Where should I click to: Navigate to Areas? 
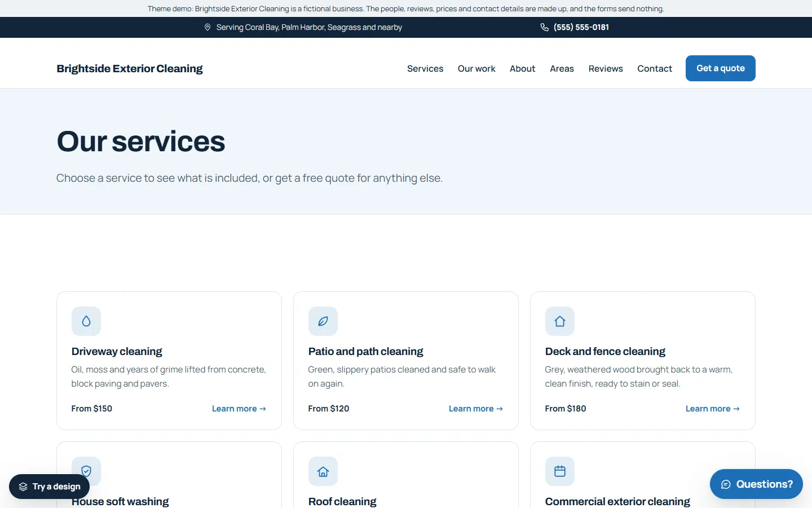[x=562, y=68]
